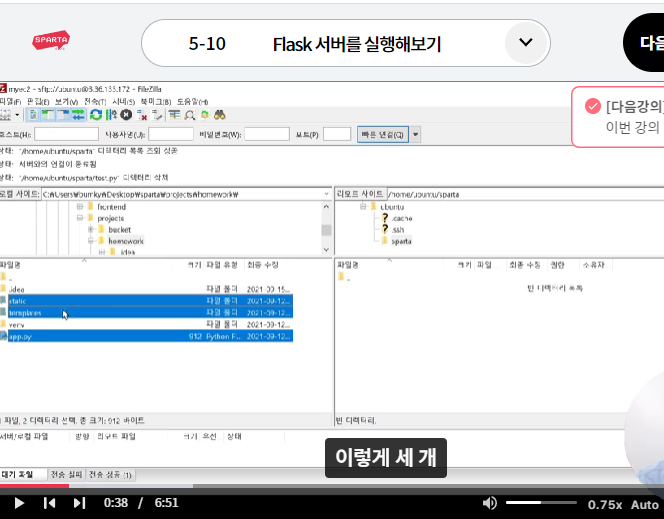Switch to the 전송 성공 (1) tab

[x=110, y=475]
